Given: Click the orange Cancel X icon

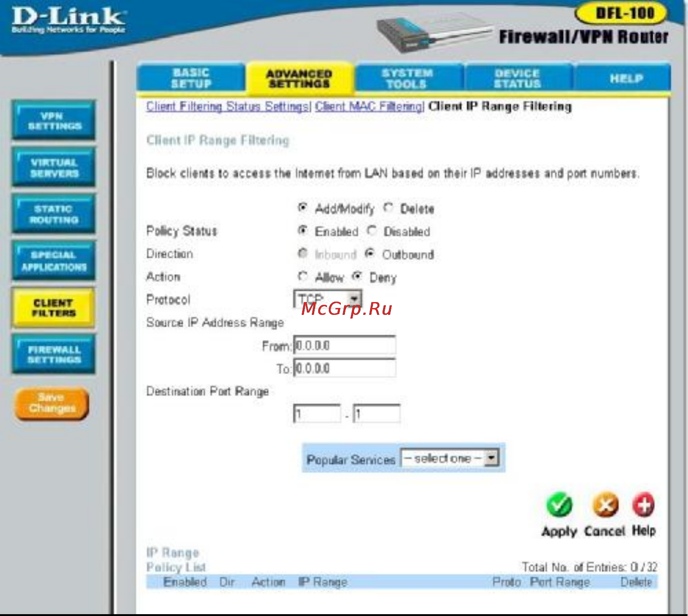Looking at the screenshot, I should click(605, 505).
